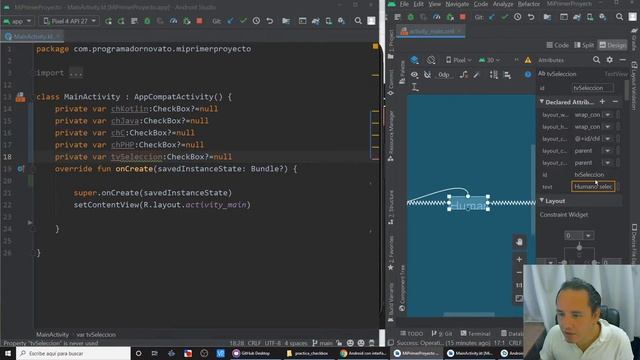640x360 pixels.
Task: Click activity_main reference in setContentView line
Action: (x=216, y=205)
